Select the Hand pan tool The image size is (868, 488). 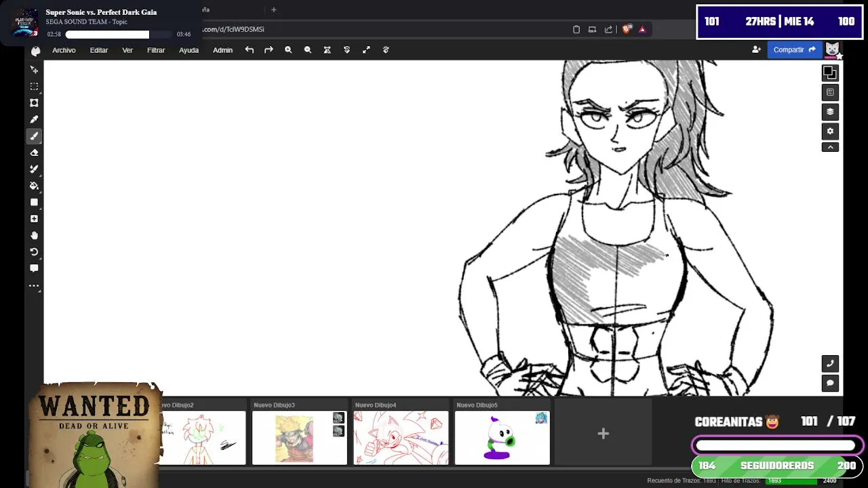tap(34, 235)
